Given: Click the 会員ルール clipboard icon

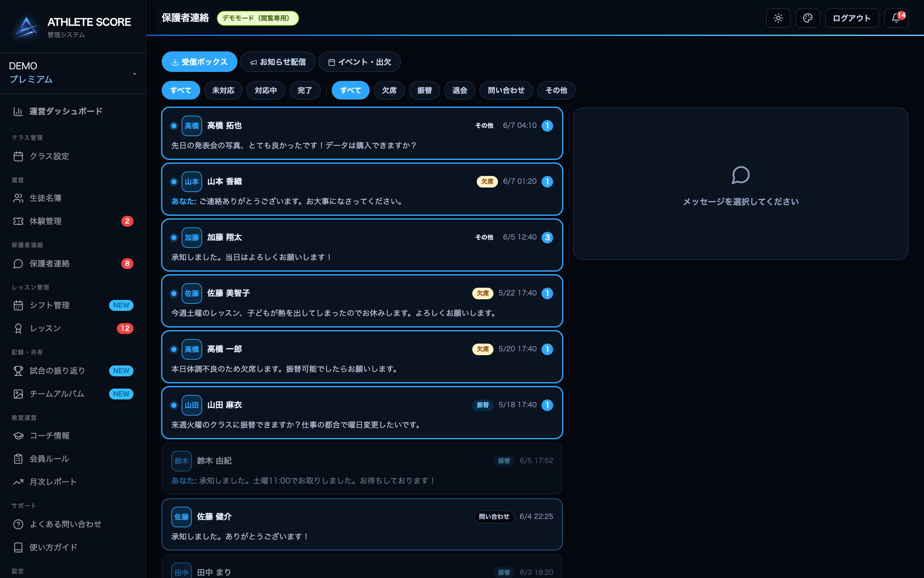Looking at the screenshot, I should [18, 459].
